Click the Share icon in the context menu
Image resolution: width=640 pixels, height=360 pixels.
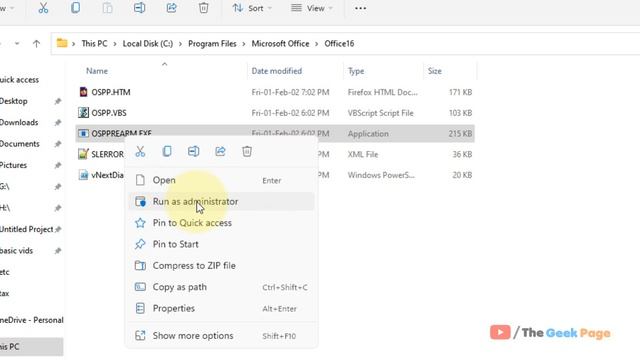(x=220, y=151)
